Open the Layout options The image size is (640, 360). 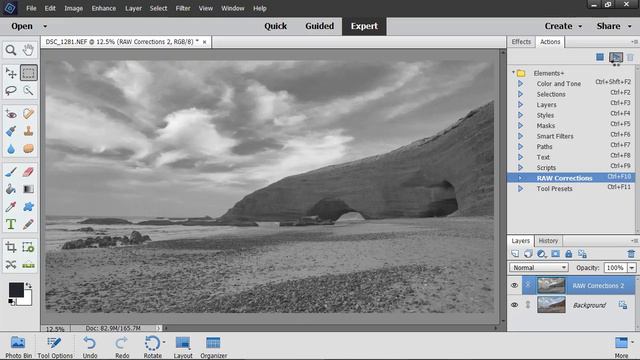click(x=183, y=347)
